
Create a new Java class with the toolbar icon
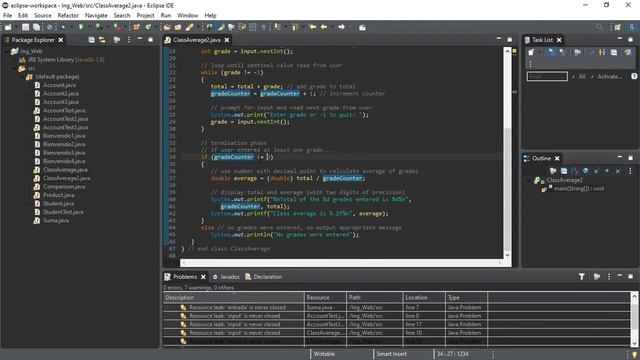(148, 27)
